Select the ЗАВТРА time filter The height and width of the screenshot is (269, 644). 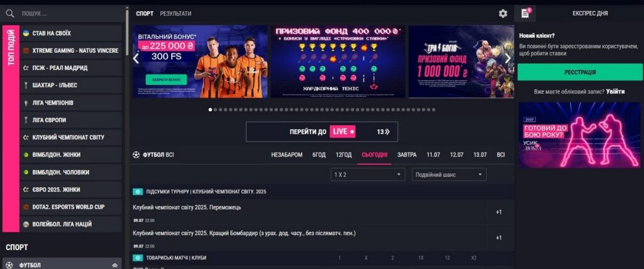coord(407,155)
